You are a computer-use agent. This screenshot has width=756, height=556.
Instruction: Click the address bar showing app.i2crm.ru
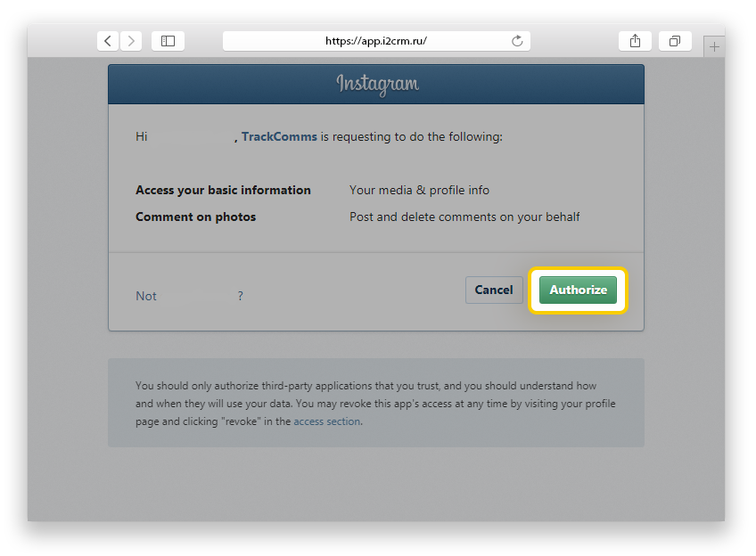pos(376,41)
